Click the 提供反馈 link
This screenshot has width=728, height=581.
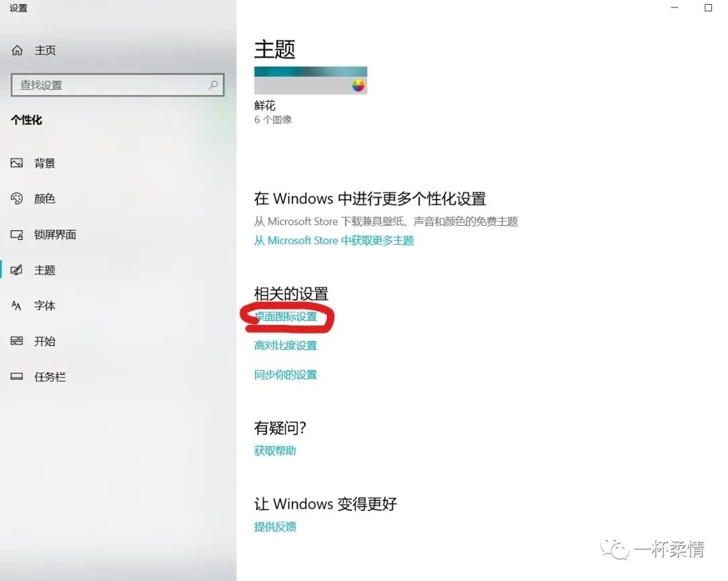tap(275, 526)
